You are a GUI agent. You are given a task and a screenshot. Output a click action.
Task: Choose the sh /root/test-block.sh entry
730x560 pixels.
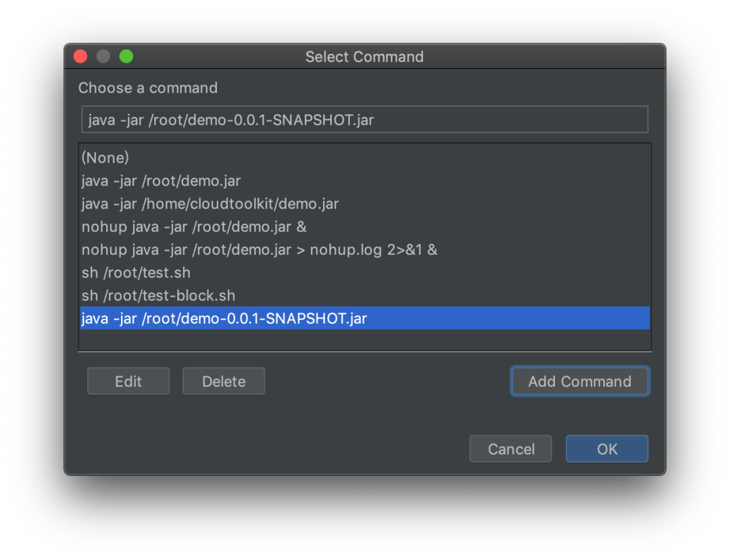[158, 296]
